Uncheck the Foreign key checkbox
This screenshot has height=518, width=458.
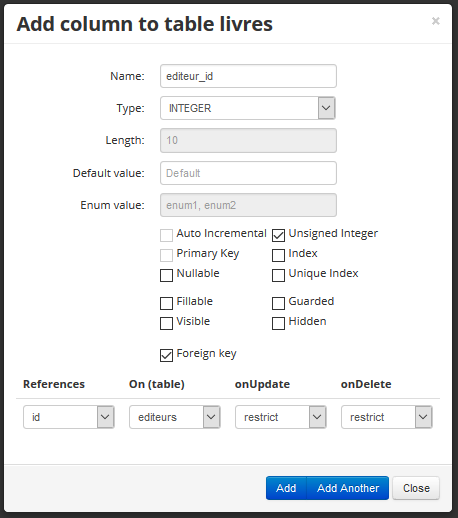[x=166, y=355]
